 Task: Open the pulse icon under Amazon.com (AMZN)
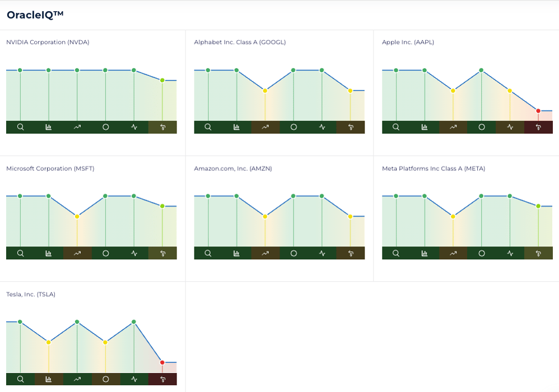pos(322,253)
